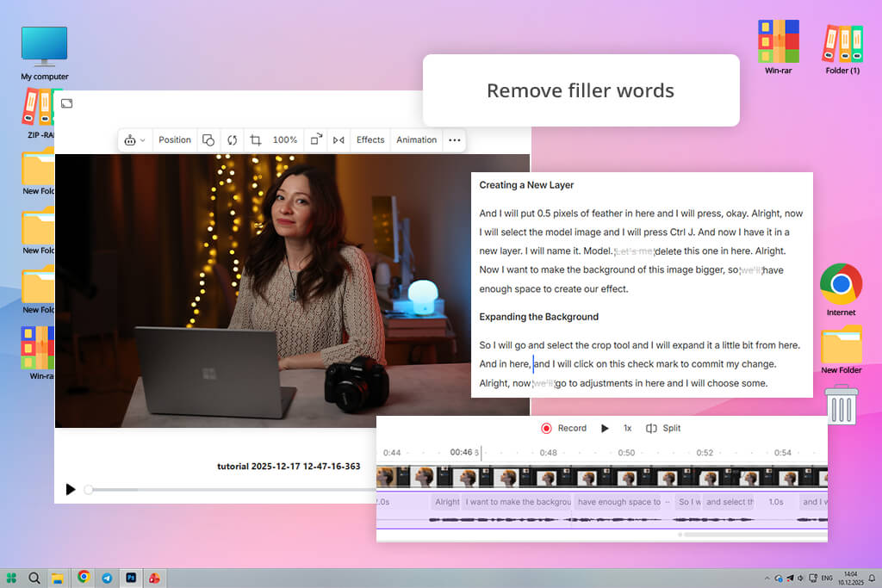Viewport: 882px width, 588px height.
Task: Open the notifications bell
Action: pos(872,578)
